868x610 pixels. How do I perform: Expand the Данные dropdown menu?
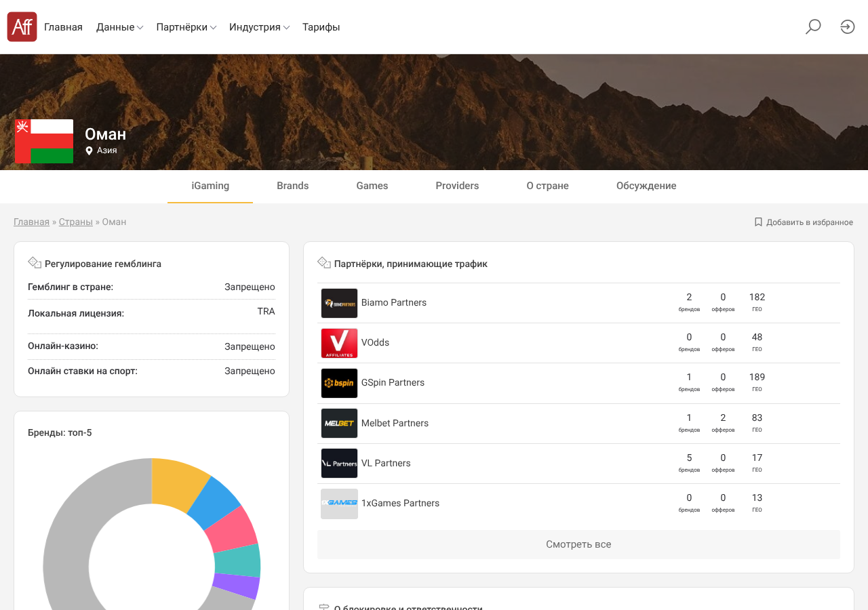119,27
